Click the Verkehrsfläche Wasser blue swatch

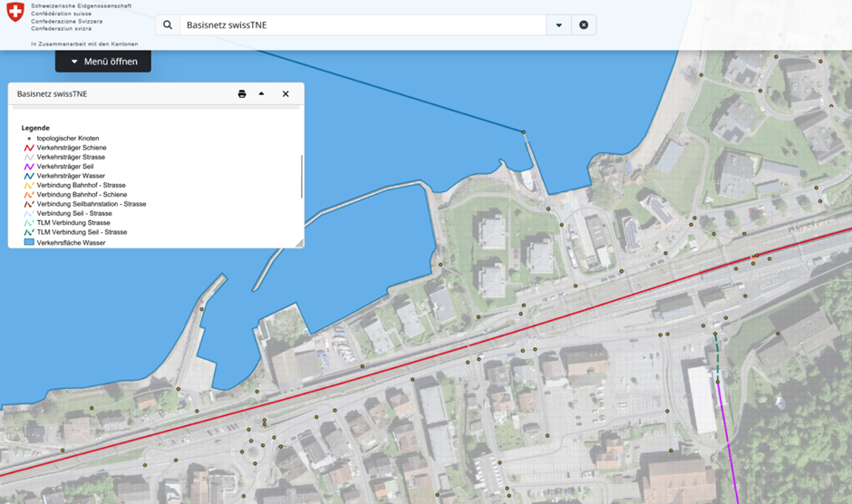[29, 243]
